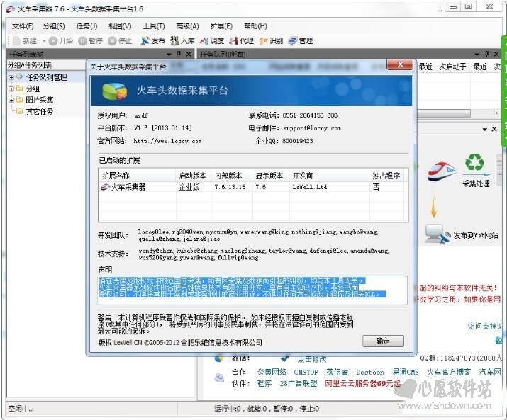Expand the 任务队列管理 tree node

pyautogui.click(x=11, y=77)
